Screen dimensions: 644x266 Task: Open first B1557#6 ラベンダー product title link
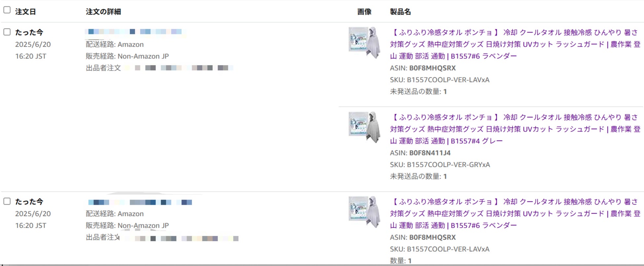coord(515,44)
